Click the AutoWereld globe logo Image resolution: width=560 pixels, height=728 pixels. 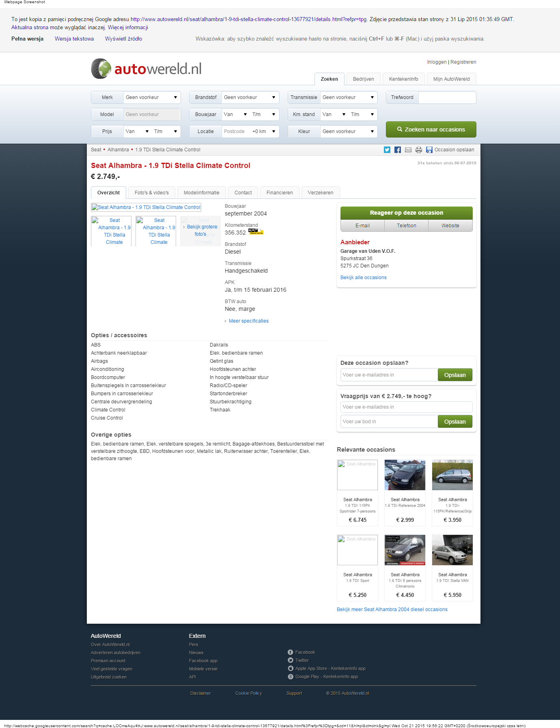pos(101,69)
